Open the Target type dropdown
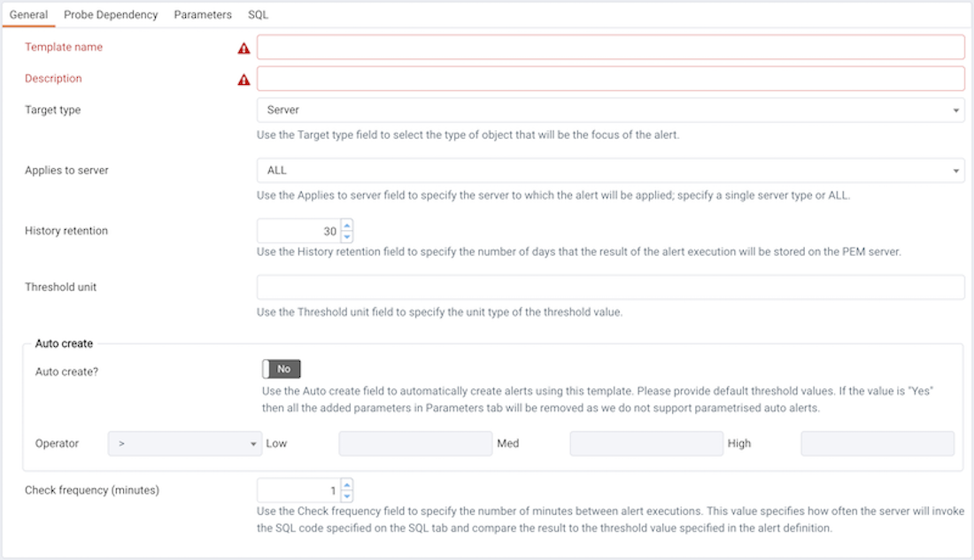The width and height of the screenshot is (974, 560). click(611, 110)
